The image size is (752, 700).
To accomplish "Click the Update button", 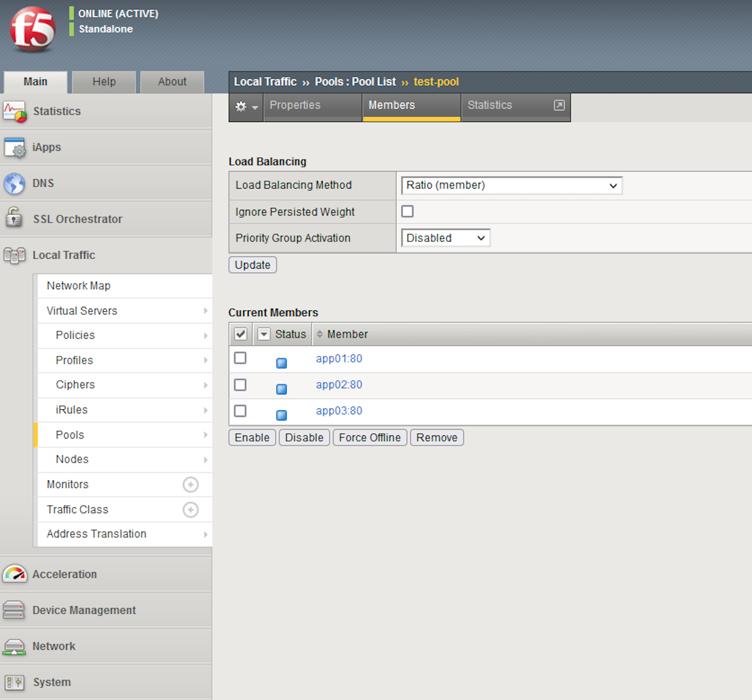I will pos(252,265).
